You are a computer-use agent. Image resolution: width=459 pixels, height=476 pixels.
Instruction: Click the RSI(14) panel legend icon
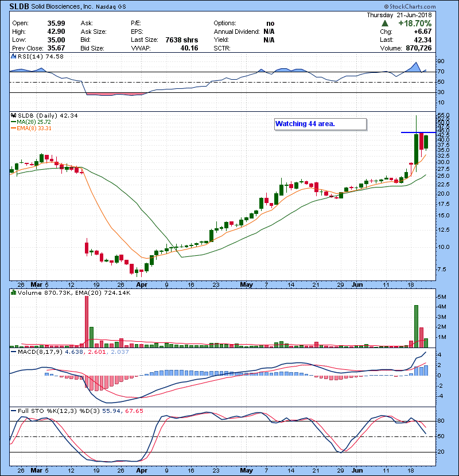12,56
